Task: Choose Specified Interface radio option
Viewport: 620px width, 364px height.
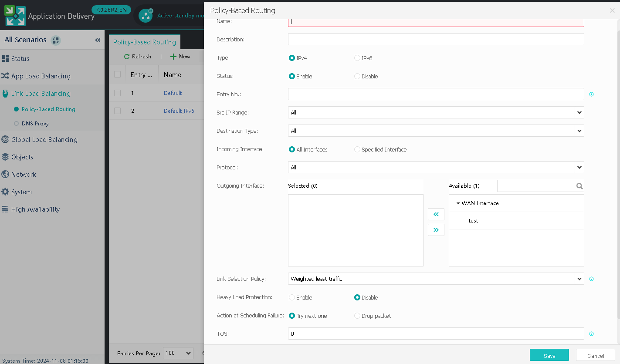Action: [x=357, y=149]
